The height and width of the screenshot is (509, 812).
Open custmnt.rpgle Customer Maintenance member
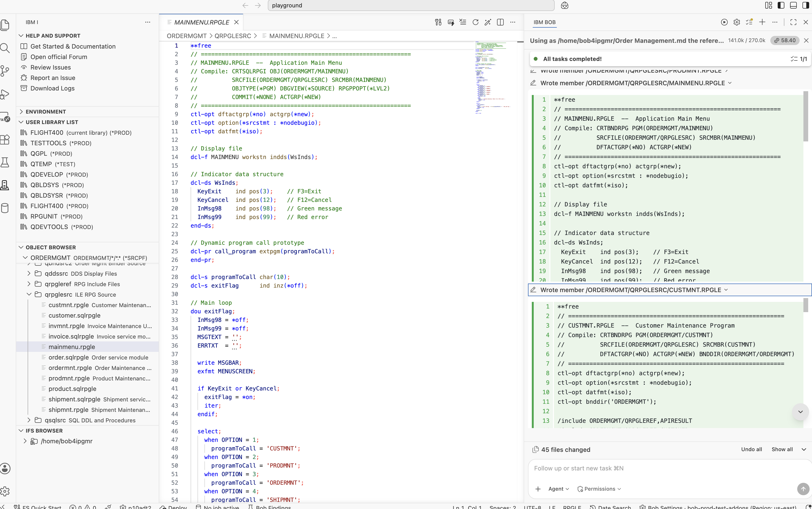pos(100,305)
